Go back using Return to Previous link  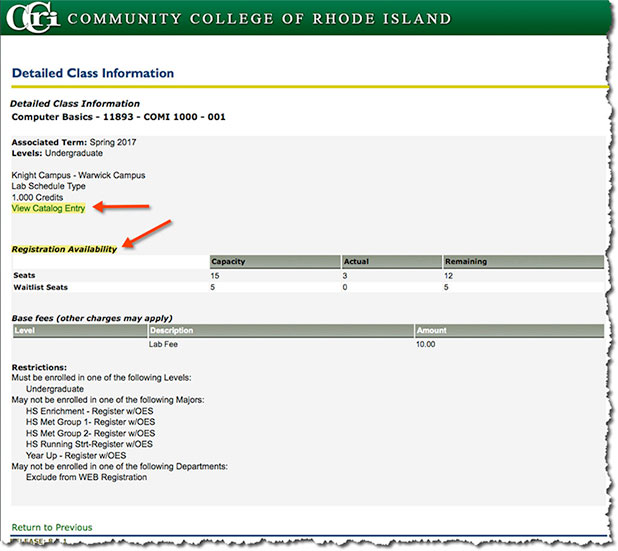point(51,527)
